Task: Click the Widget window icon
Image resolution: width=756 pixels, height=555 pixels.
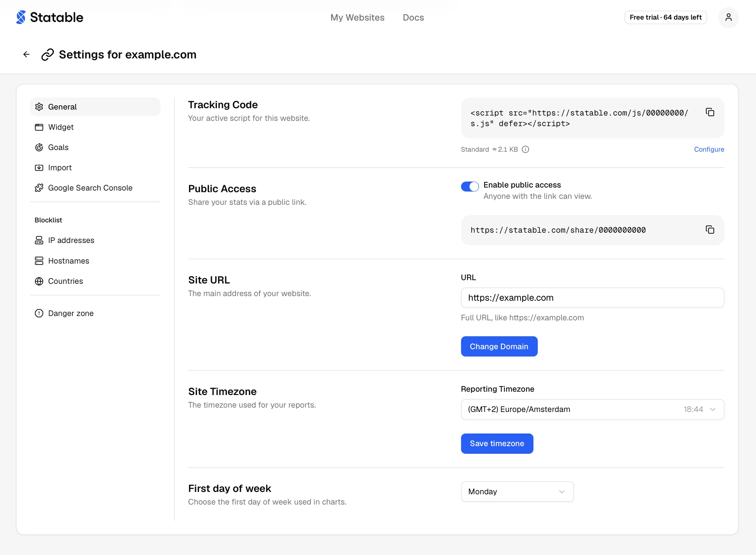Action: [x=39, y=127]
